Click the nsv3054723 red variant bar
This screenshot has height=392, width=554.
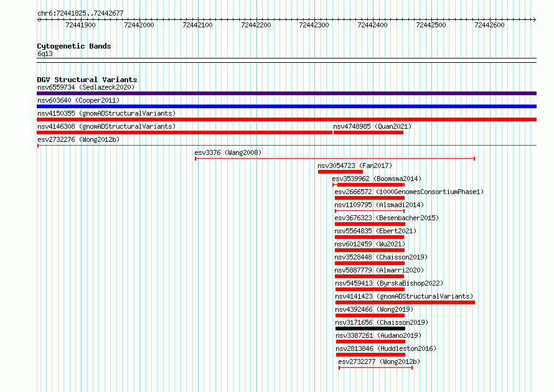point(340,172)
